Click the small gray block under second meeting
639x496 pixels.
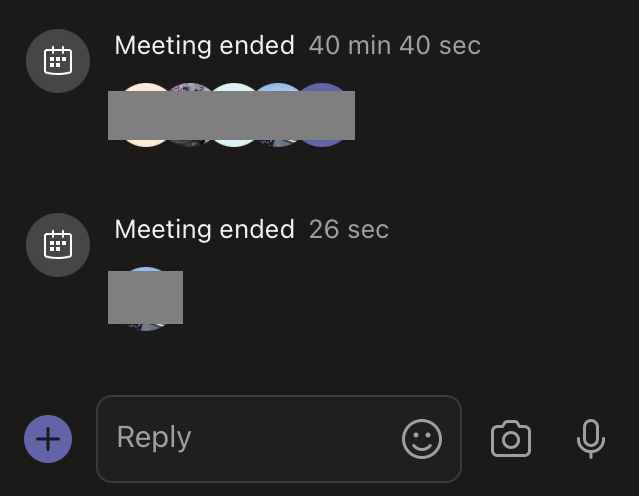tap(145, 298)
